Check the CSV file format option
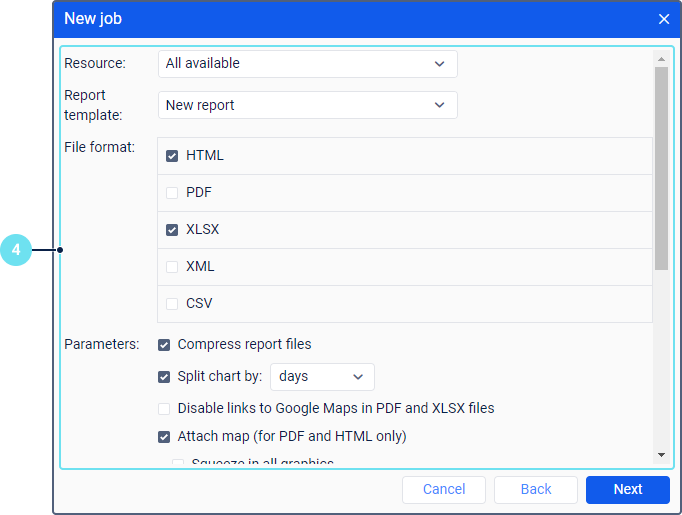 coord(172,304)
